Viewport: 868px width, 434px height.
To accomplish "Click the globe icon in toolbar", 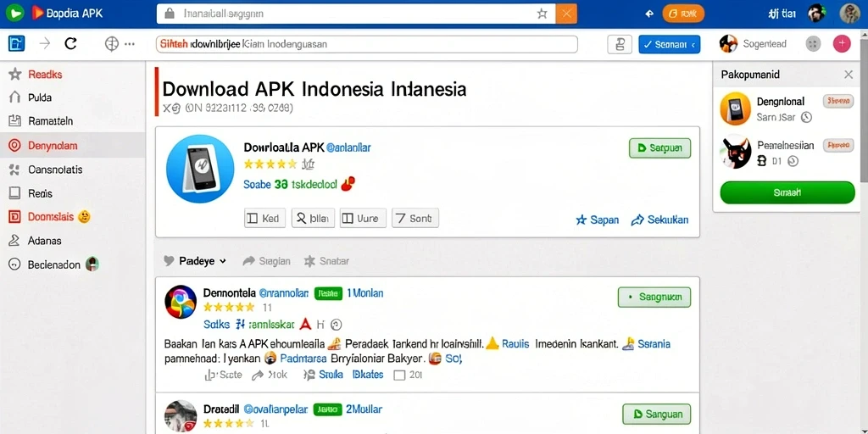I will [x=112, y=44].
